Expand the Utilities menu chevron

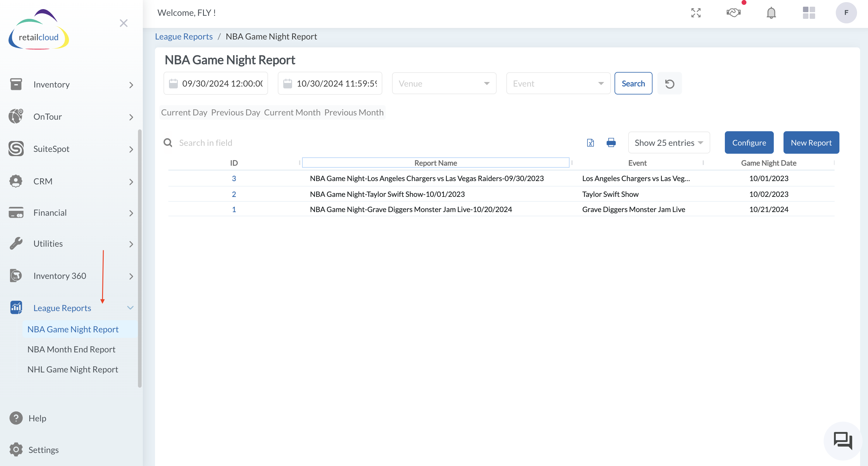click(x=131, y=244)
